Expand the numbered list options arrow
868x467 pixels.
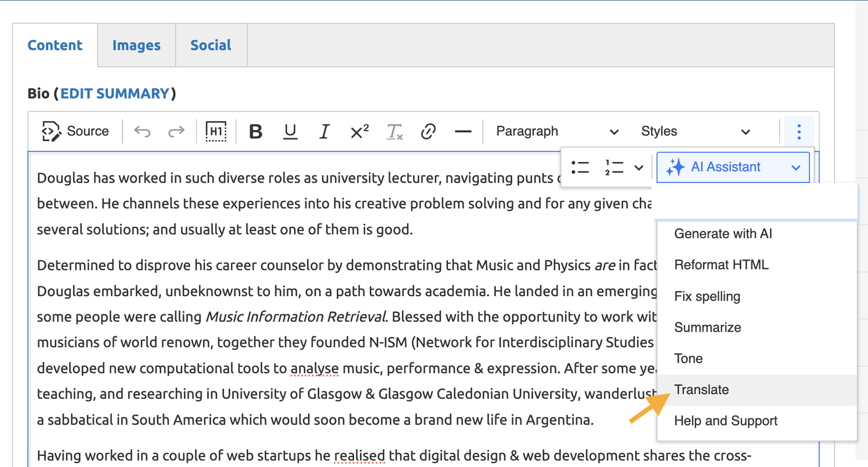click(639, 168)
